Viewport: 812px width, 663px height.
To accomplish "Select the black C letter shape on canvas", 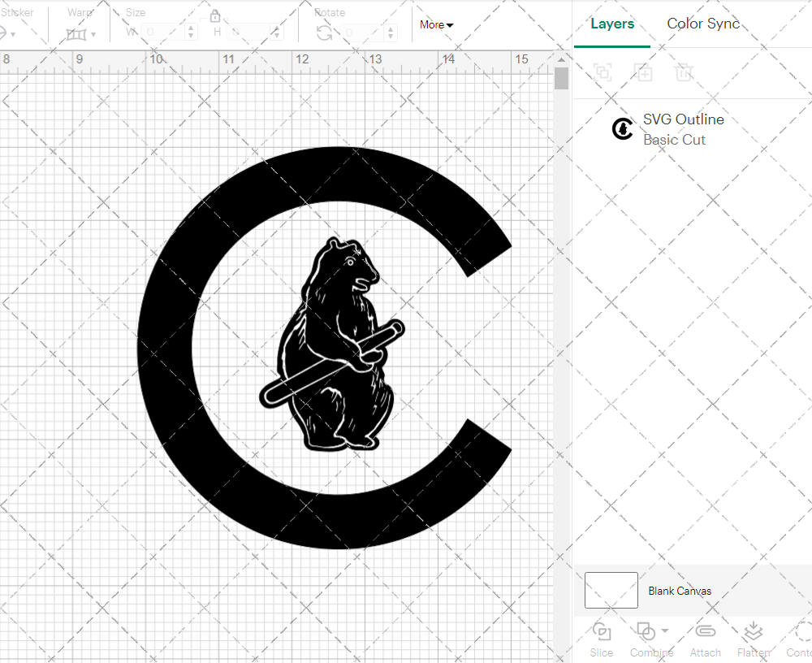I will pos(166,347).
